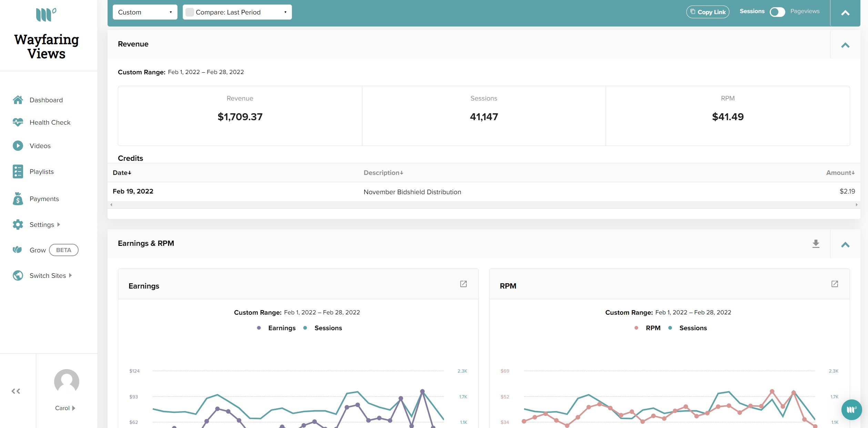The height and width of the screenshot is (428, 868).
Task: Click the Carol user avatar
Action: point(67,382)
